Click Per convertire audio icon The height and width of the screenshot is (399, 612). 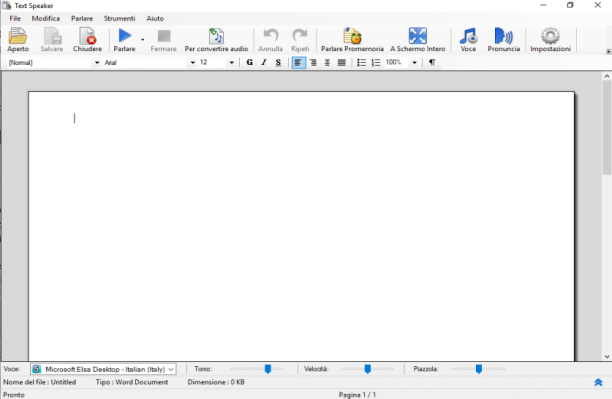[x=216, y=39]
